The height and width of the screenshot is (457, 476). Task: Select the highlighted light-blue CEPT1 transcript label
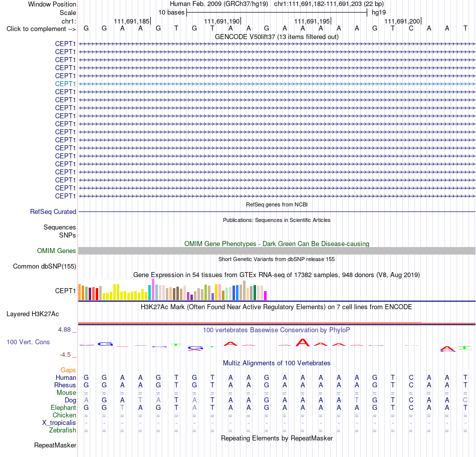(65, 84)
